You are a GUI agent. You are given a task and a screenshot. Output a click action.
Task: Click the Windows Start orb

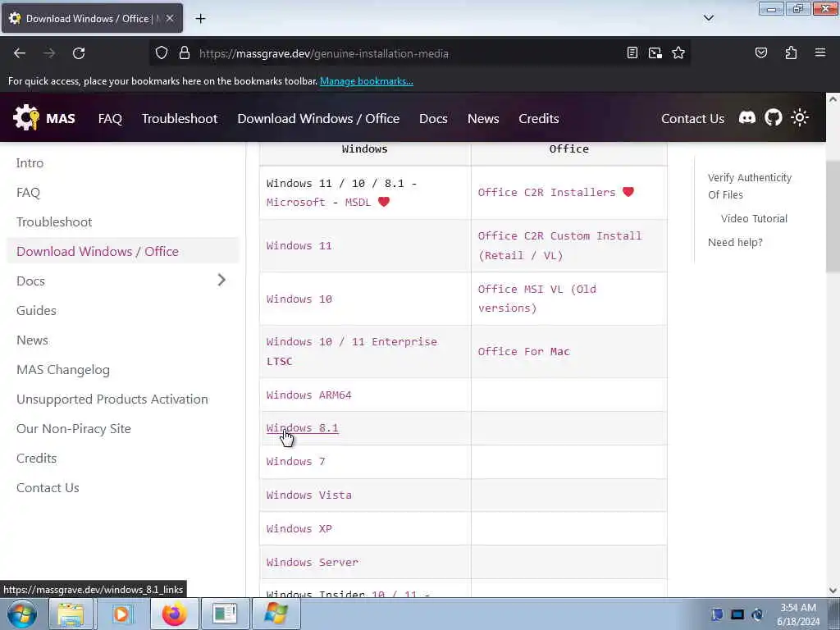(22, 614)
